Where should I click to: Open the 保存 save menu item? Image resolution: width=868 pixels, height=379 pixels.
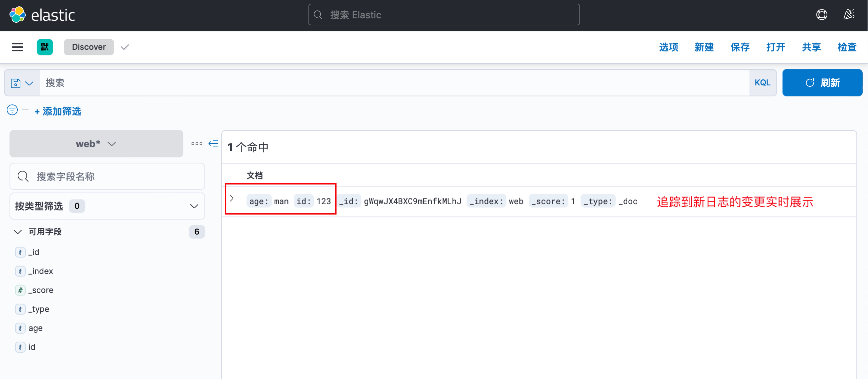tap(740, 47)
